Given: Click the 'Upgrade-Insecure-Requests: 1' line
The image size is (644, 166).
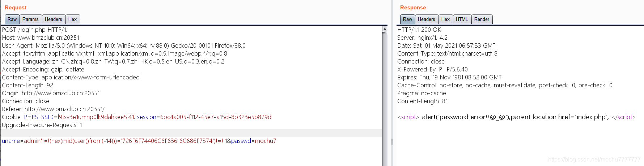Looking at the screenshot, I should 42,125.
